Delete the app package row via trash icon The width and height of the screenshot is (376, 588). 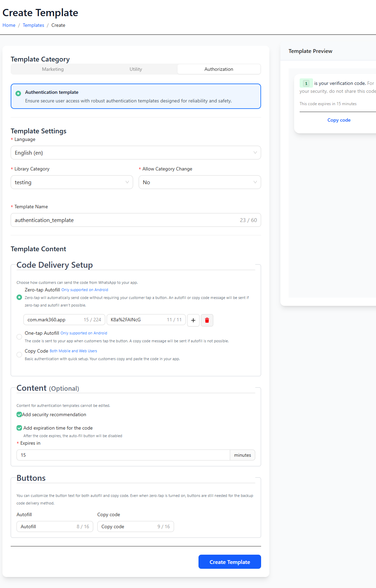(x=207, y=320)
